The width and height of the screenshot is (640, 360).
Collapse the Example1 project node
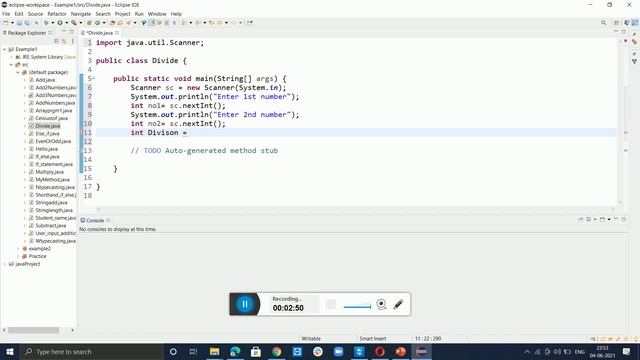coord(5,49)
